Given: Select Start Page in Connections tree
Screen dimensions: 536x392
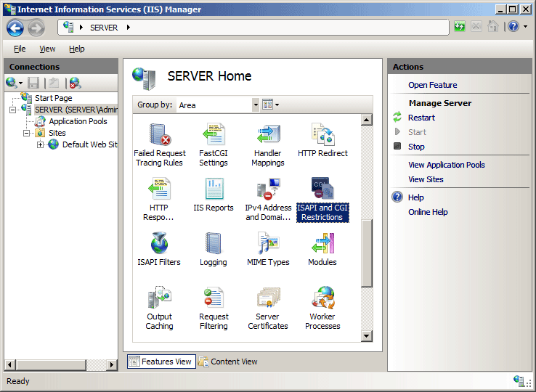Looking at the screenshot, I should click(53, 98).
